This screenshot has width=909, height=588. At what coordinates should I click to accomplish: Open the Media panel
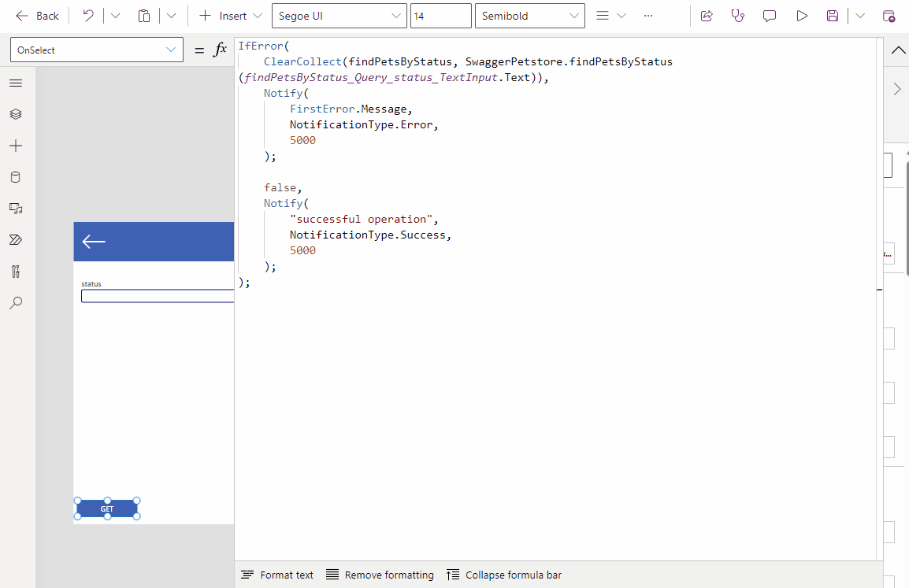coord(16,209)
